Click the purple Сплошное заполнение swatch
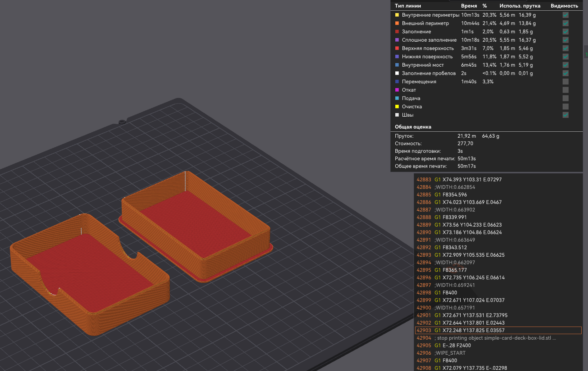 tap(397, 40)
